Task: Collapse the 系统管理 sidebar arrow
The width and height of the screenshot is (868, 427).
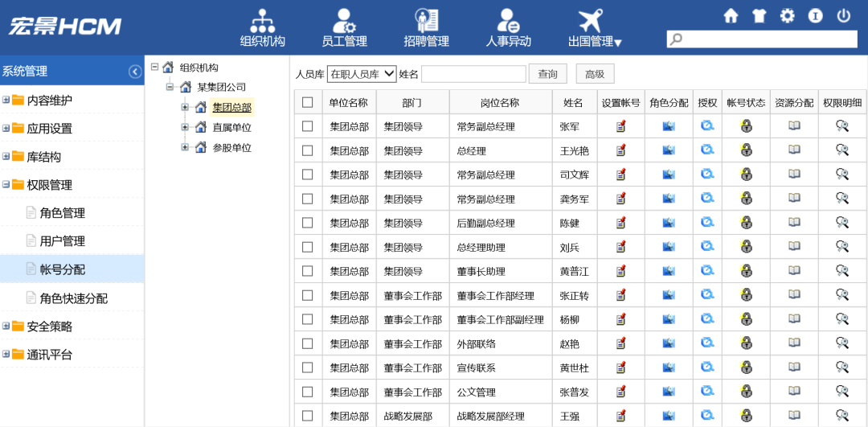Action: coord(135,72)
